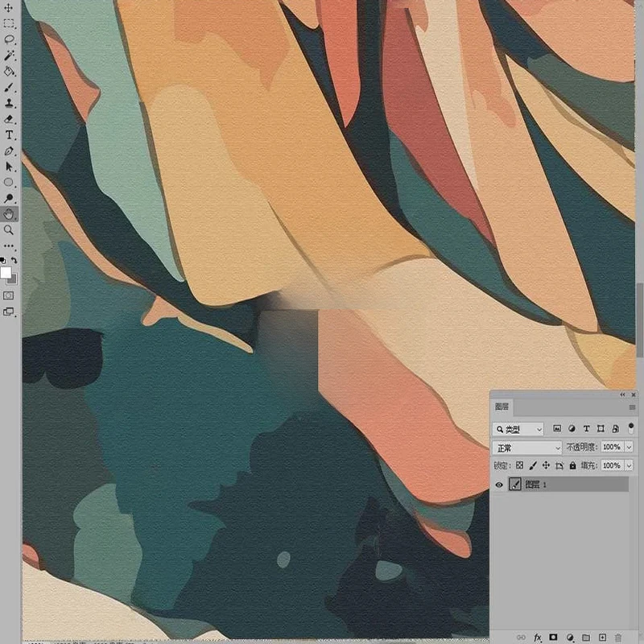Filter for pixel layers
This screenshot has width=644, height=644.
pos(557,429)
